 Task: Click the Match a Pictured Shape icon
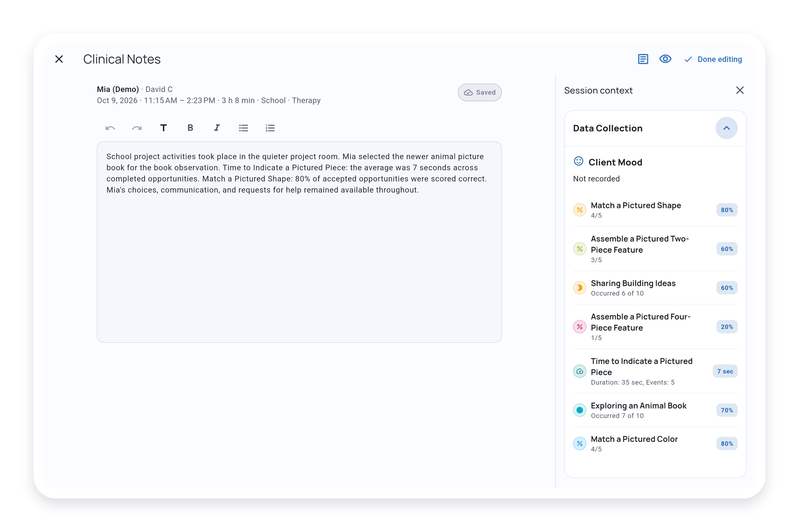580,210
